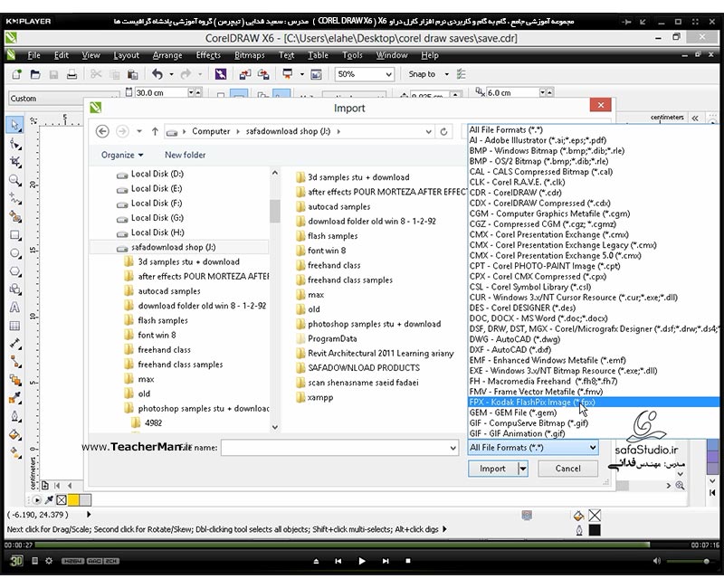Click the Welcome screen icon
724x588 pixels.
coord(316,74)
